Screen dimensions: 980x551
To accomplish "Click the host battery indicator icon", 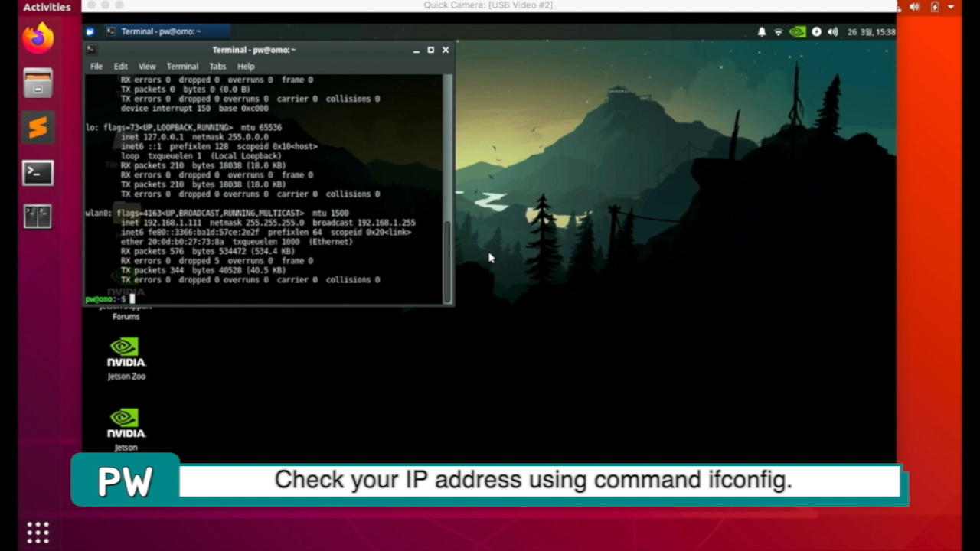I will coord(935,7).
